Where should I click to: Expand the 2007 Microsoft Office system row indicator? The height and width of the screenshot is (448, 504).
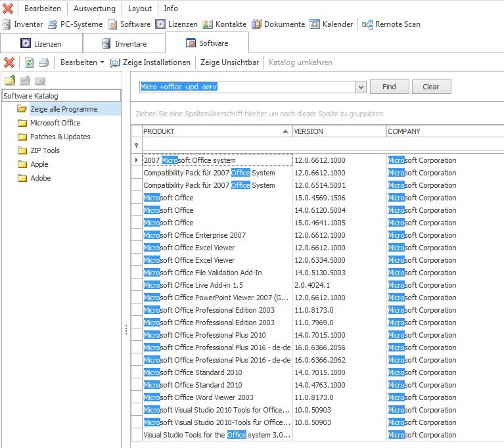(136, 160)
